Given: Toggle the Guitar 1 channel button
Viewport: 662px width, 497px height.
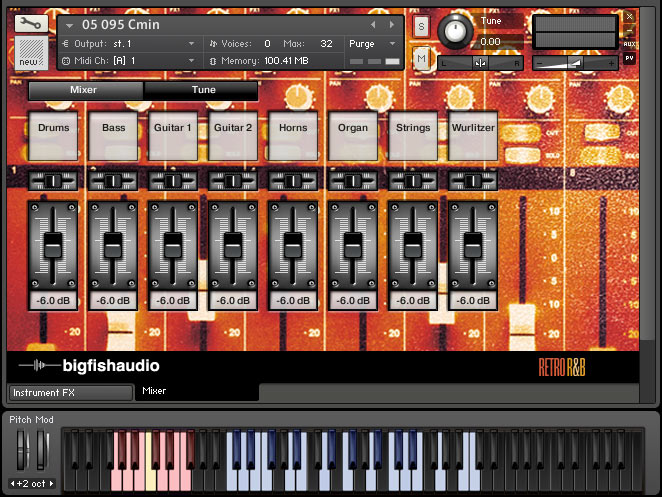Looking at the screenshot, I should click(x=173, y=136).
